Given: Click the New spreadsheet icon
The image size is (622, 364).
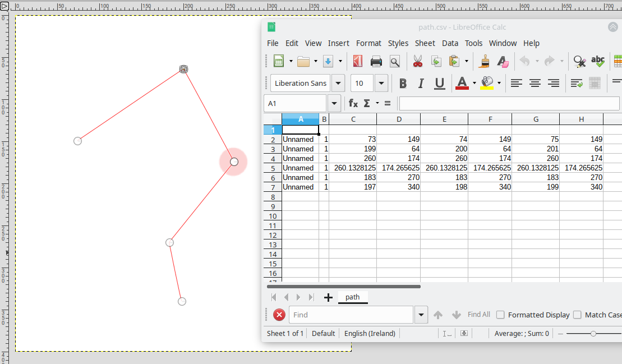Looking at the screenshot, I should (x=279, y=61).
